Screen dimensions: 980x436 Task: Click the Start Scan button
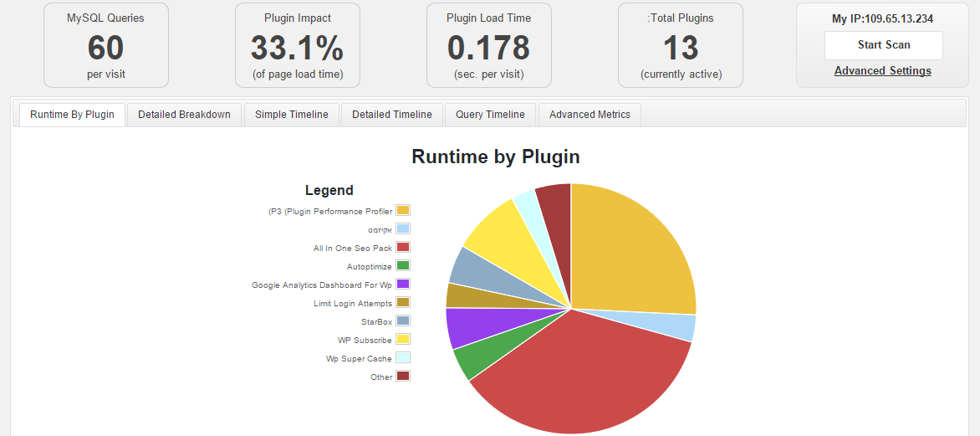pyautogui.click(x=883, y=45)
